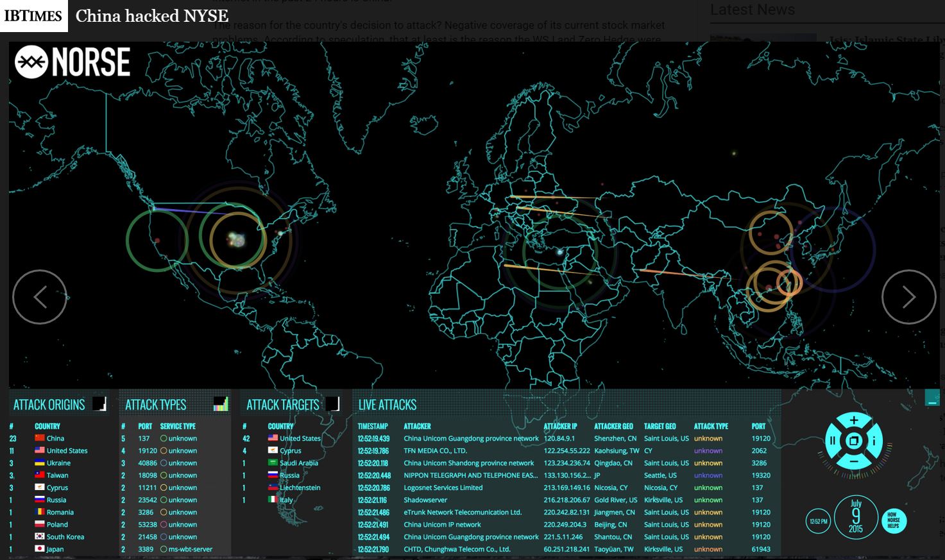945x560 pixels.
Task: Collapse the panel with the teal minimize button
Action: [932, 398]
